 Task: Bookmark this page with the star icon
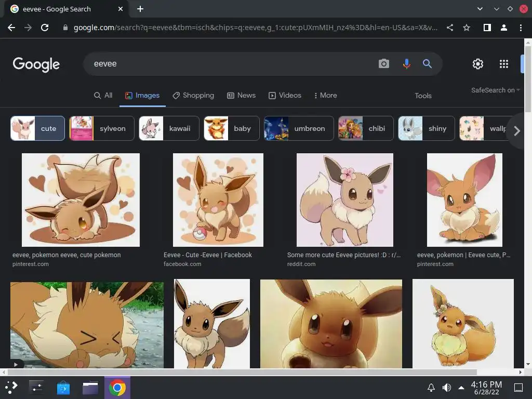[x=467, y=28]
